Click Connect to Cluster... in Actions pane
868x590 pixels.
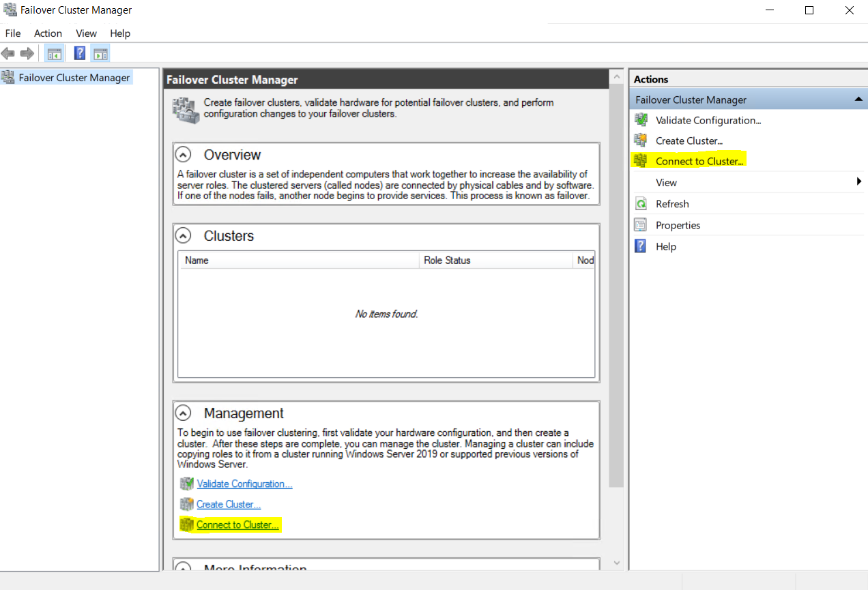(699, 161)
